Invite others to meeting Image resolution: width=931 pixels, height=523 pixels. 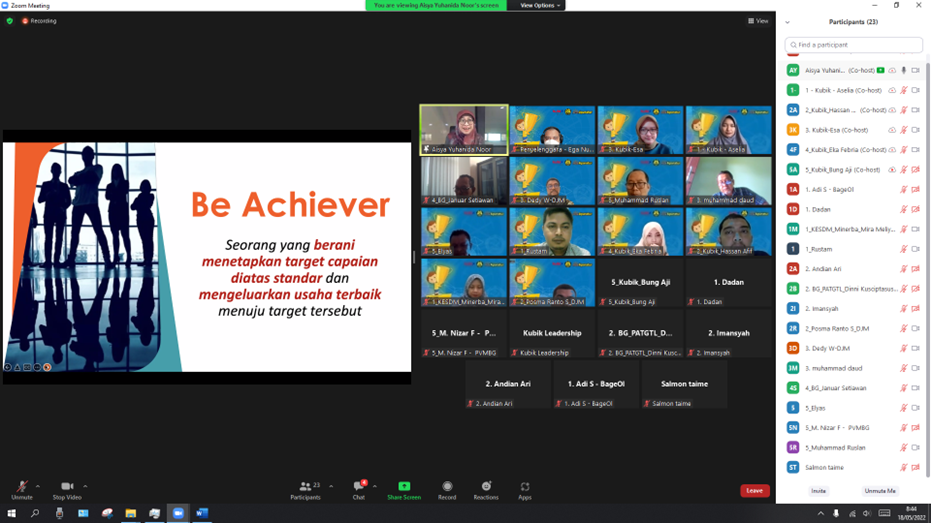[x=819, y=491]
